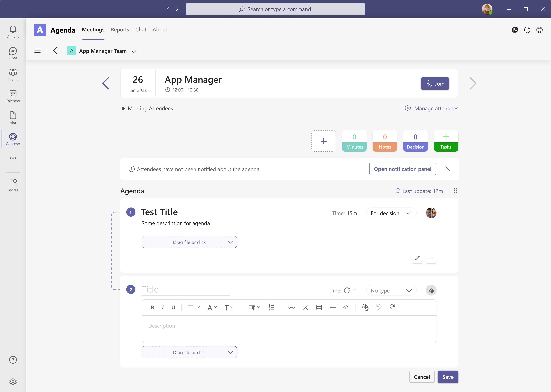Redo the last edit
The image size is (551, 392).
click(392, 307)
